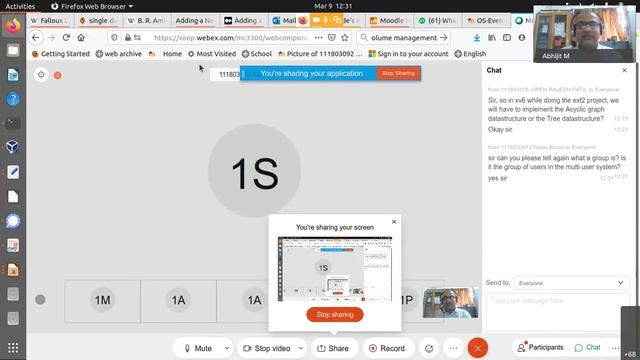Open School bookmark
The width and height of the screenshot is (640, 360).
(257, 53)
